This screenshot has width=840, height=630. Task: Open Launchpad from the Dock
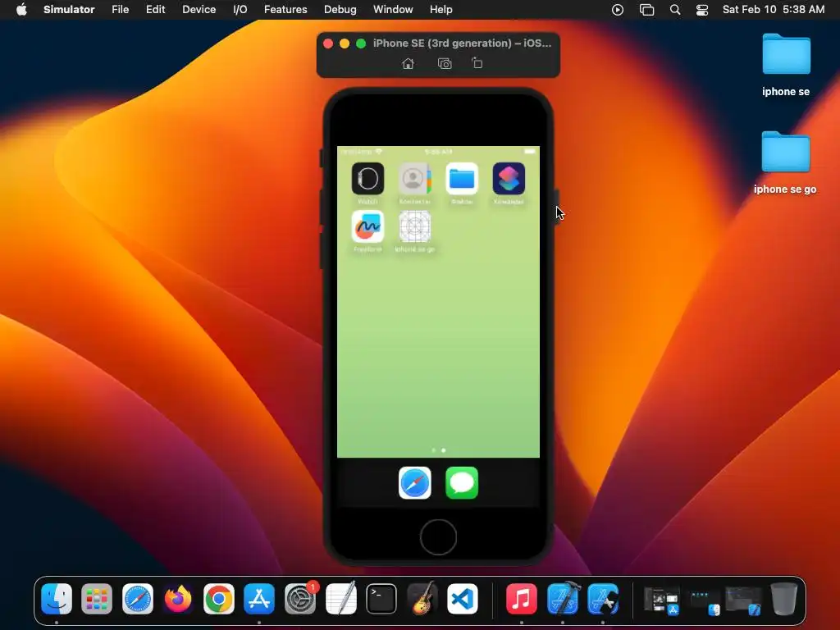[97, 598]
